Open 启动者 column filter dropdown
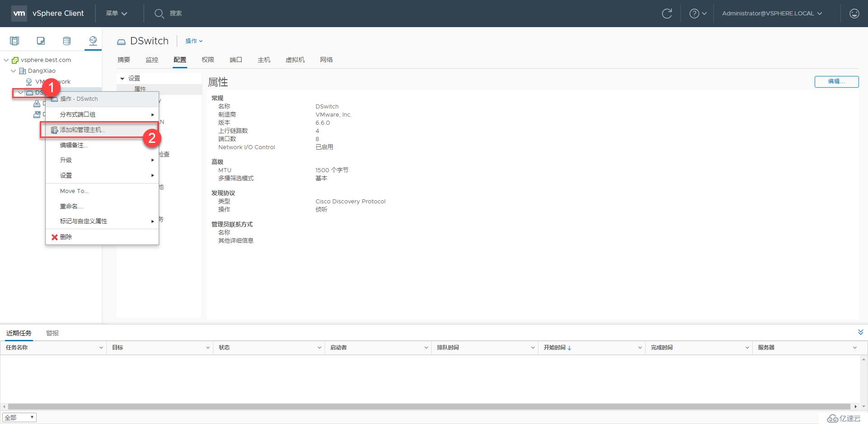 (x=426, y=348)
